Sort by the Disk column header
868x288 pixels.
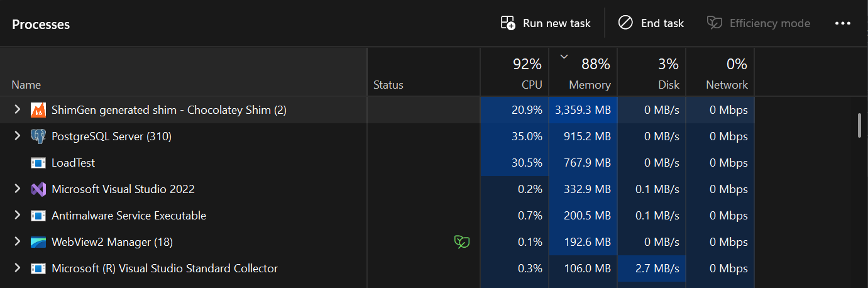(x=651, y=72)
